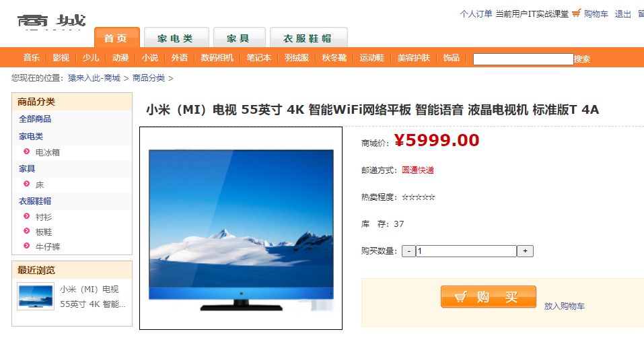Decrease purchase quantity with minus button
Screen dimensions: 644x340
coord(408,251)
